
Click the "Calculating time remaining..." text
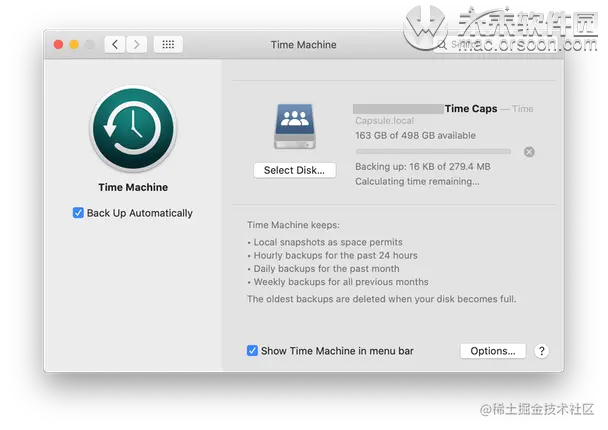coord(417,181)
